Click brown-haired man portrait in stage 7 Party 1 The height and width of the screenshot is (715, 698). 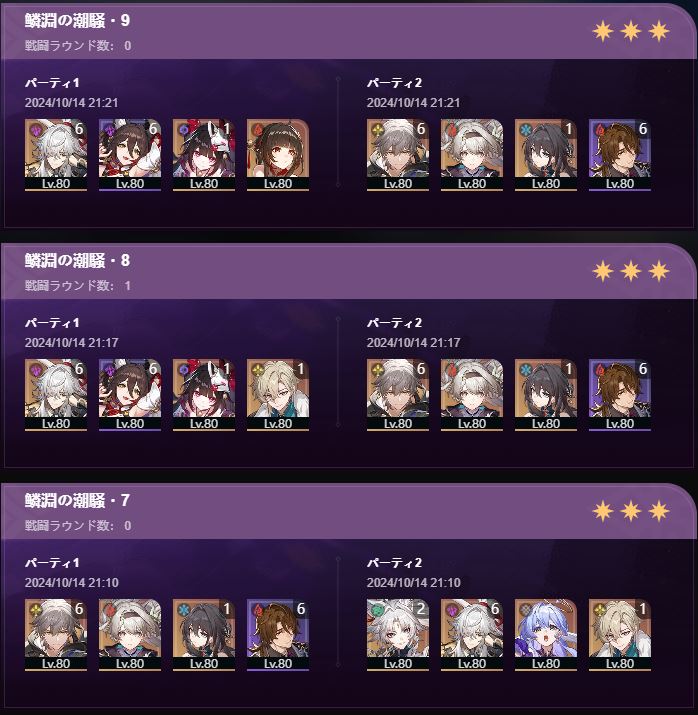click(278, 635)
